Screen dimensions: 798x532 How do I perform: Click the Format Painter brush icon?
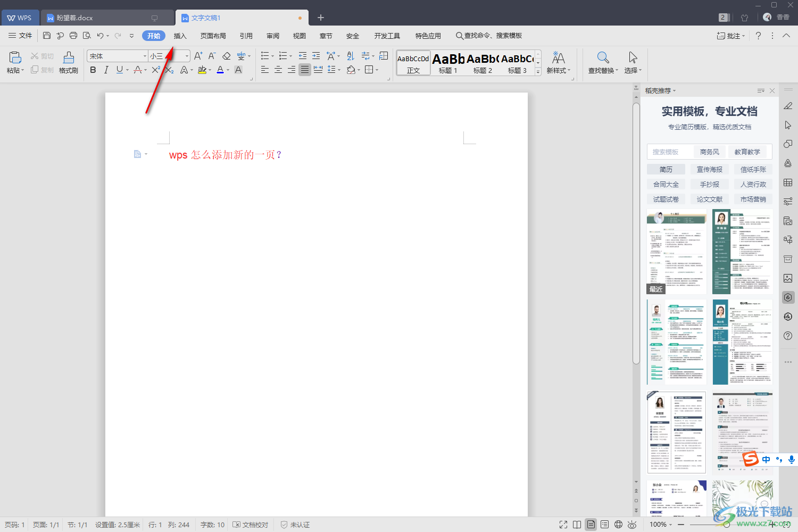tap(69, 57)
